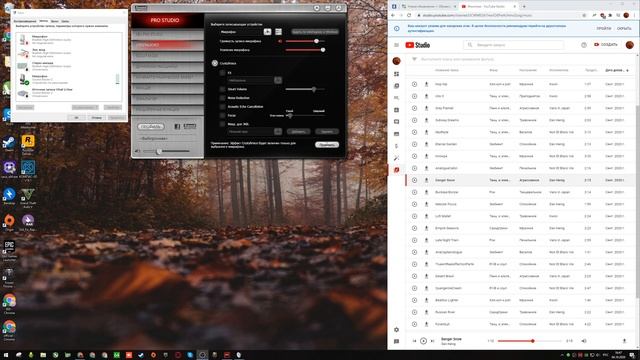Screen dimensions: 640x360
Task: Select the YouTube Studio browser tab
Action: coord(488,7)
